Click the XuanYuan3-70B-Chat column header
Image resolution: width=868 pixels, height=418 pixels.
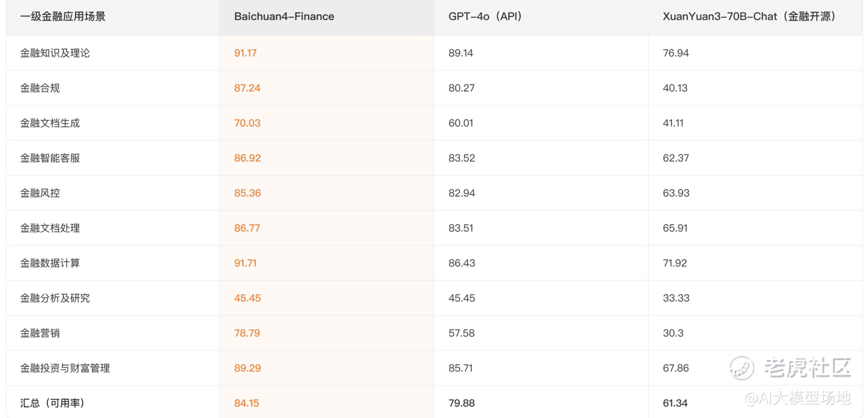tap(749, 16)
